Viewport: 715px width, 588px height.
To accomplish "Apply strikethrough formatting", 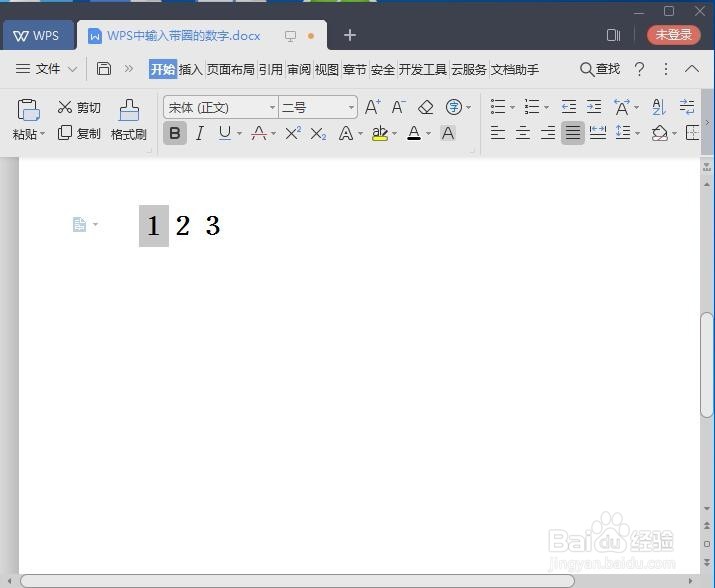I will click(x=259, y=133).
